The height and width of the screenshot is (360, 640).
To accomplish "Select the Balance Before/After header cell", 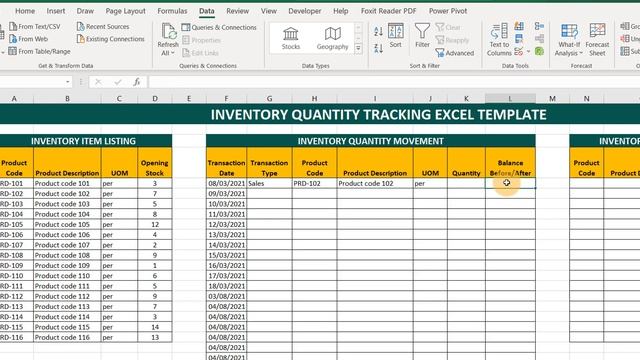I will [510, 162].
